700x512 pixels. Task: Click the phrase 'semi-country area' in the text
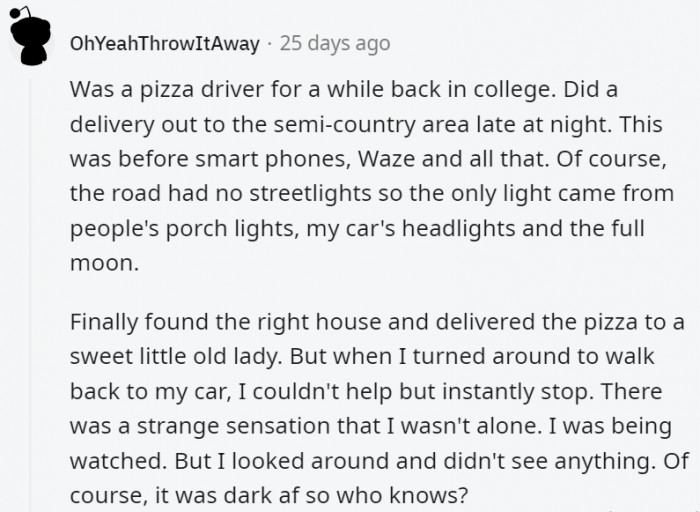371,124
